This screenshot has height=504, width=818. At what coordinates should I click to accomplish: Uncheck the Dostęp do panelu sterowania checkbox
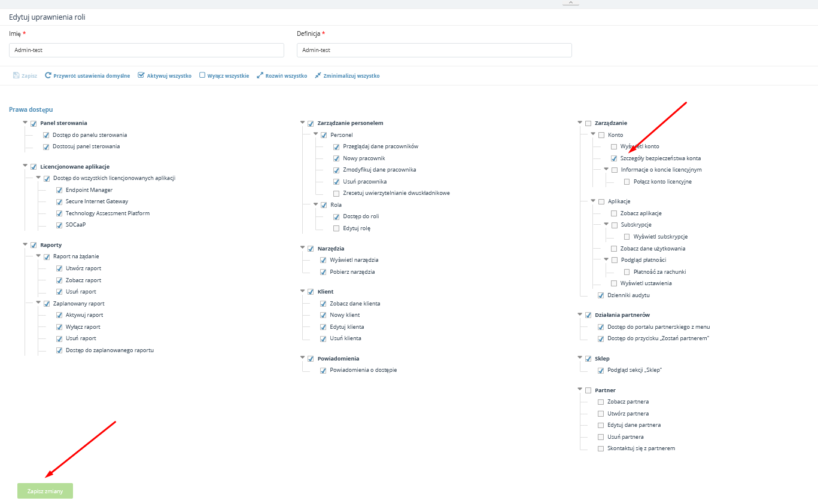(46, 135)
